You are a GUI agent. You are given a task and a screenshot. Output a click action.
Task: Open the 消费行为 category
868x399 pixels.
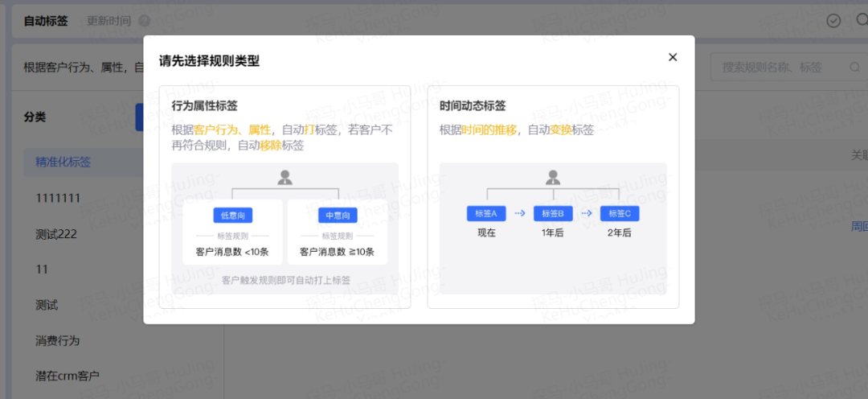tap(58, 340)
